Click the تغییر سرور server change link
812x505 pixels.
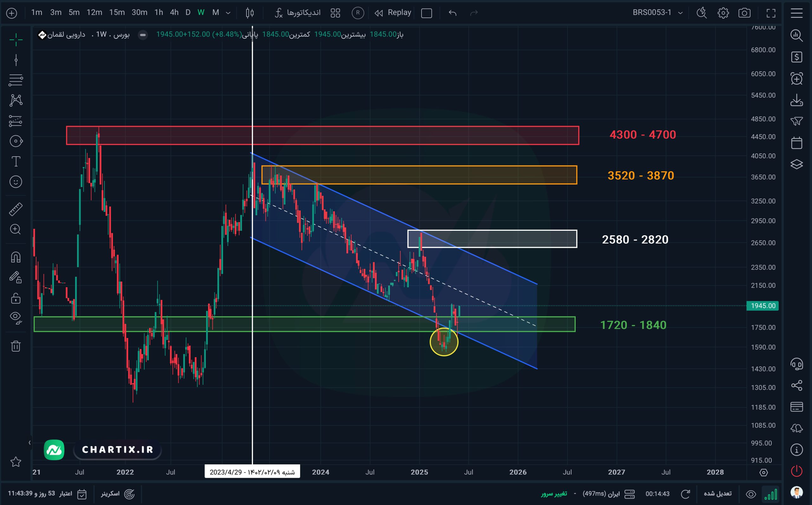pyautogui.click(x=554, y=493)
